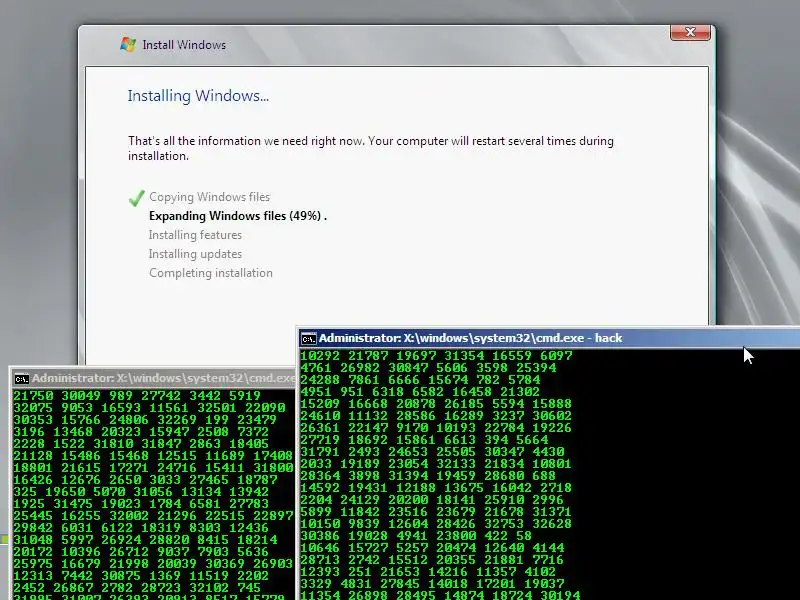Click the green checkmark beside Copying Windows files

[x=137, y=198]
